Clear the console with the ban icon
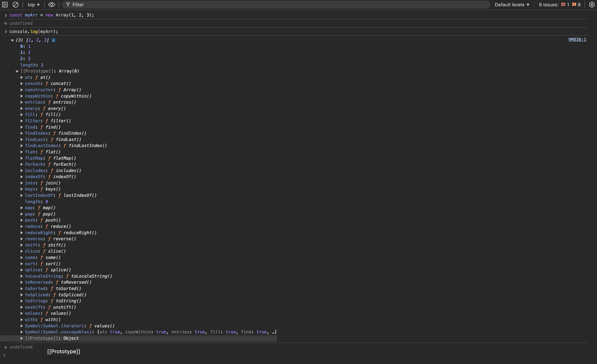 pyautogui.click(x=16, y=5)
